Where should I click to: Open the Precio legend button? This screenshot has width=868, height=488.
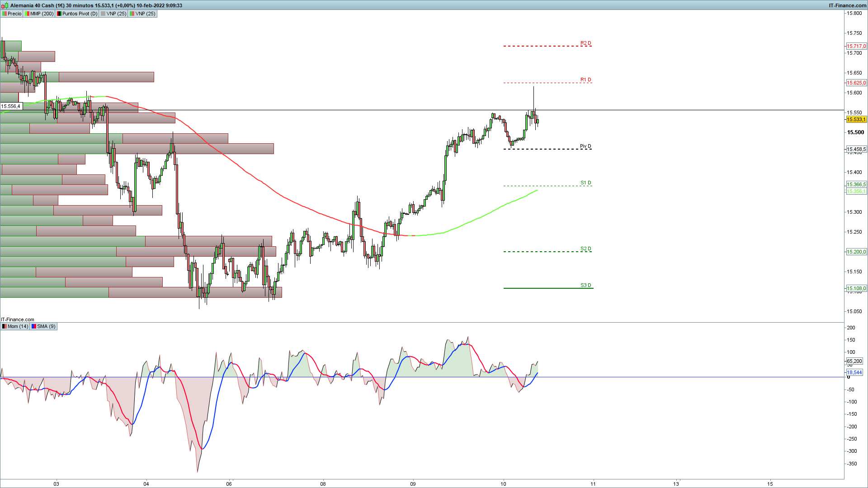(x=12, y=14)
